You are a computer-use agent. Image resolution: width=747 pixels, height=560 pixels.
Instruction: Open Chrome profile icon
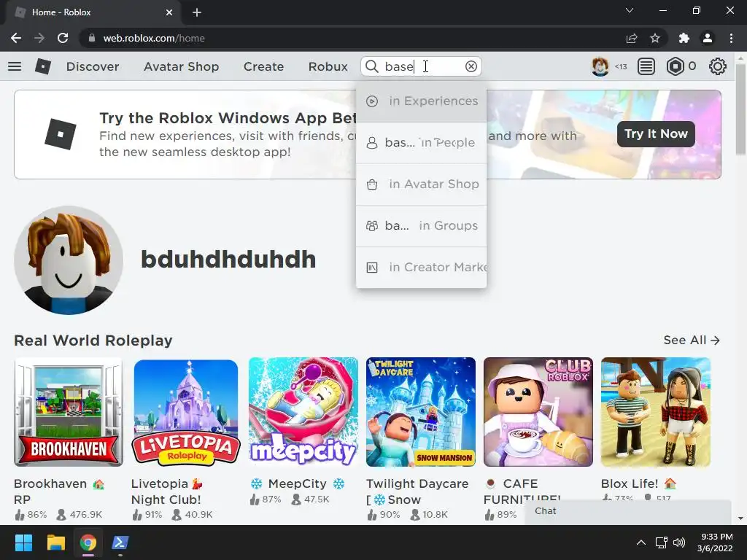click(x=708, y=38)
